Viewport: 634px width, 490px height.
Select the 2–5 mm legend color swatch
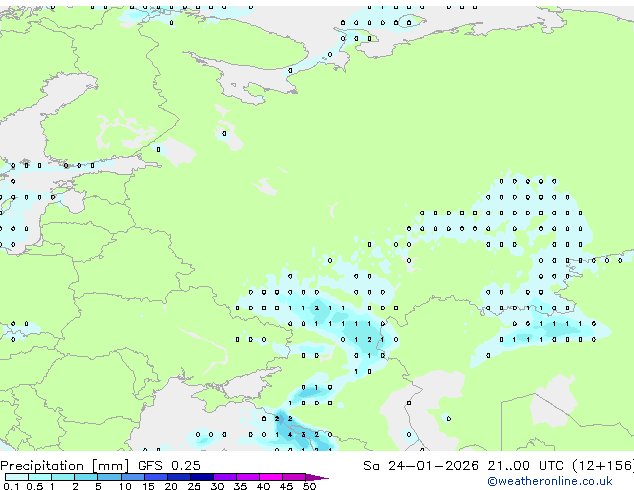point(86,477)
